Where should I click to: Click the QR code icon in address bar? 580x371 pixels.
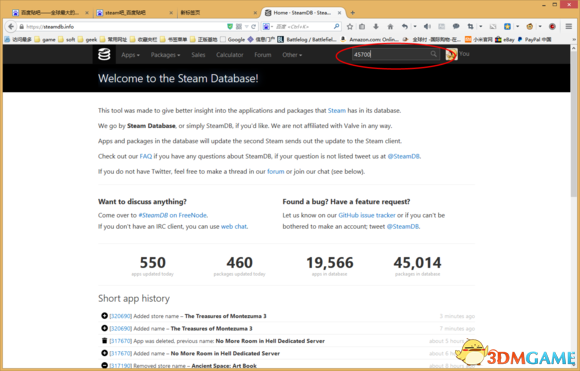coord(239,26)
